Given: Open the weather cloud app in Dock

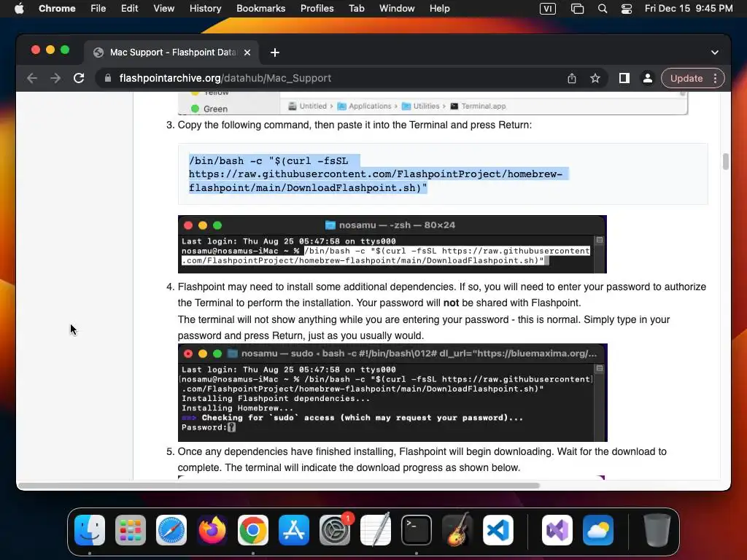Looking at the screenshot, I should pyautogui.click(x=598, y=530).
